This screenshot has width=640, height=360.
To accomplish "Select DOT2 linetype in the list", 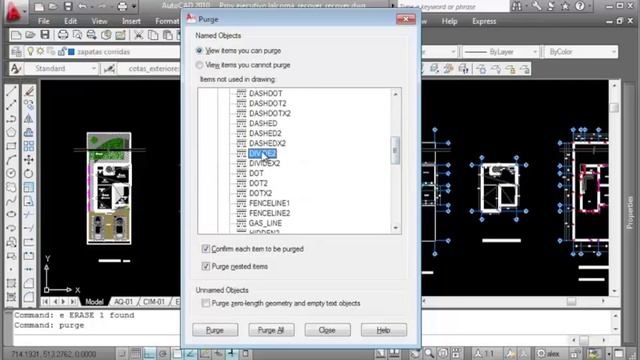I will (x=258, y=183).
